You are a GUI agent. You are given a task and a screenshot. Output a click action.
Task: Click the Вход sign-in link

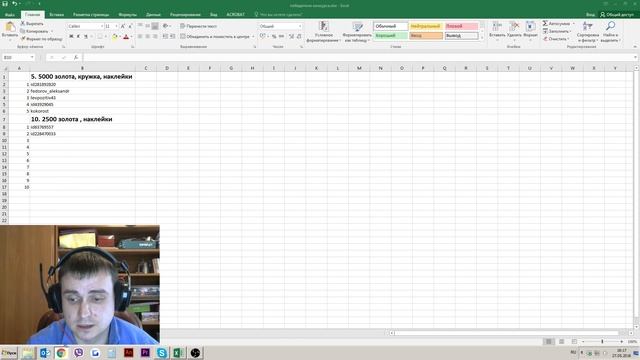pyautogui.click(x=590, y=15)
